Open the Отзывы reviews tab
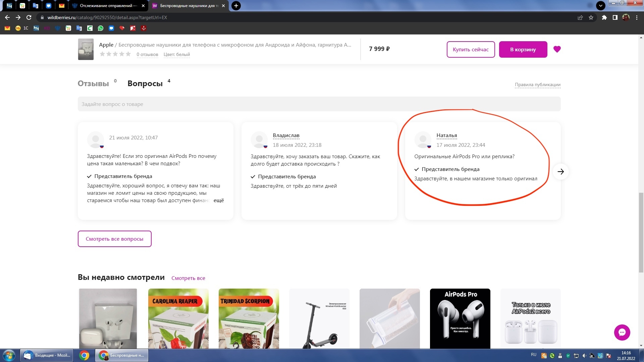Screen dimensions: 644x362 pos(93,83)
